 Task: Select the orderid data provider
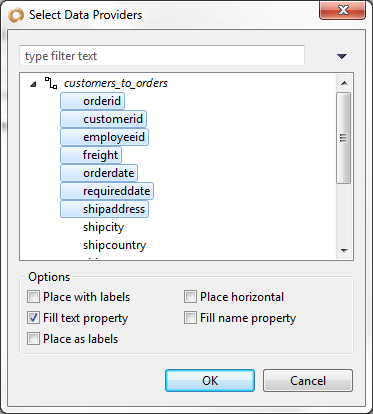pos(92,101)
